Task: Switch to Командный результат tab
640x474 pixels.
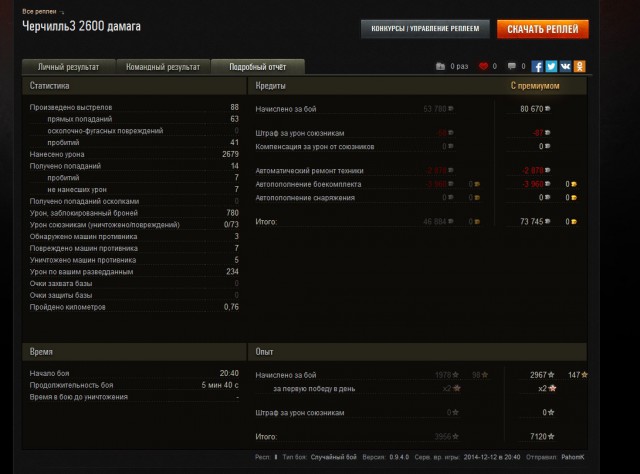Action: [163, 67]
